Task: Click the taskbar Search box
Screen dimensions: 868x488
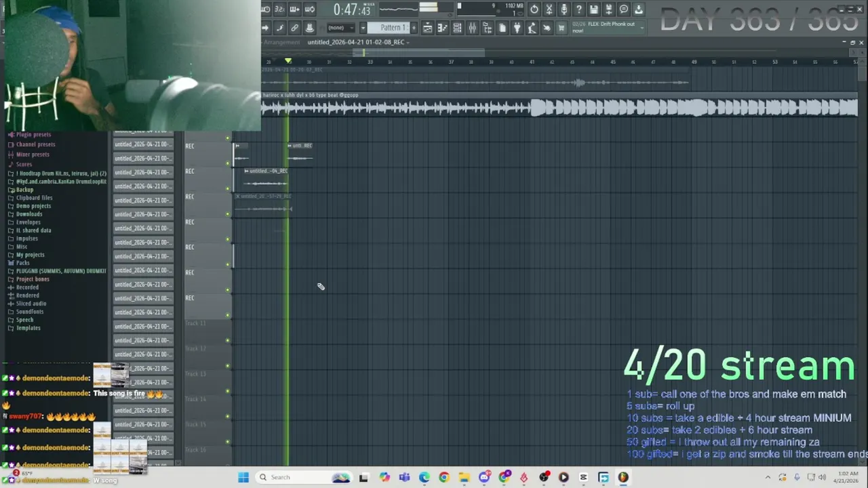Action: (x=304, y=477)
